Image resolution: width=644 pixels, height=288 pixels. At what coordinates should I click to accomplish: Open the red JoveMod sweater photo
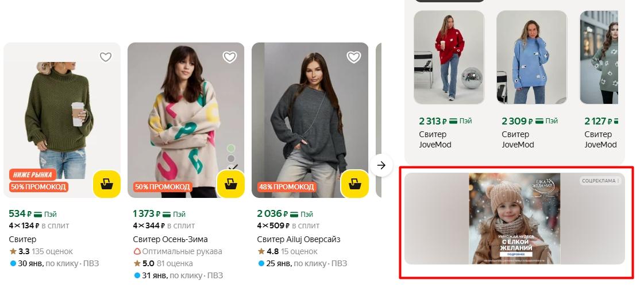pos(450,57)
